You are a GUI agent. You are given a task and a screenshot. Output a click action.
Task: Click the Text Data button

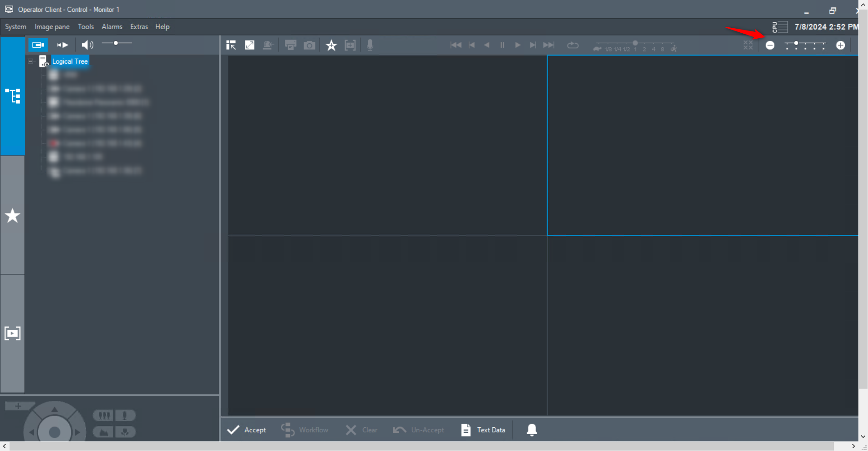pos(483,430)
